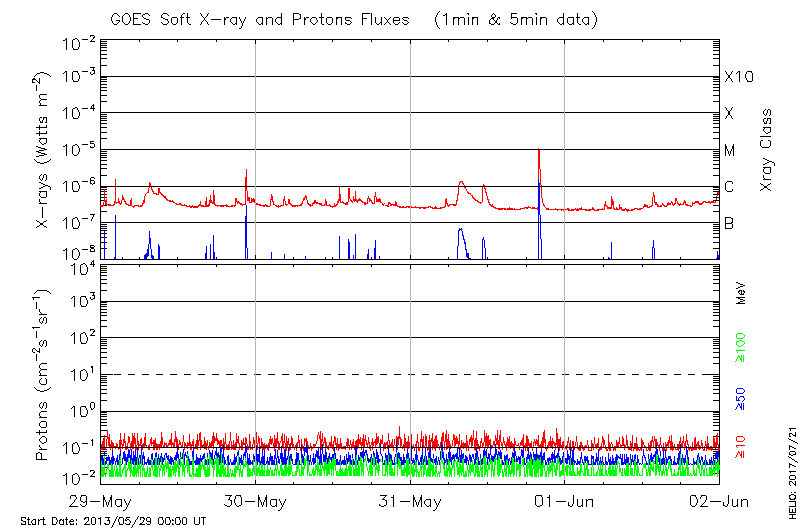The image size is (800, 530).
Task: Click the B X-ray class label
Action: click(x=729, y=224)
